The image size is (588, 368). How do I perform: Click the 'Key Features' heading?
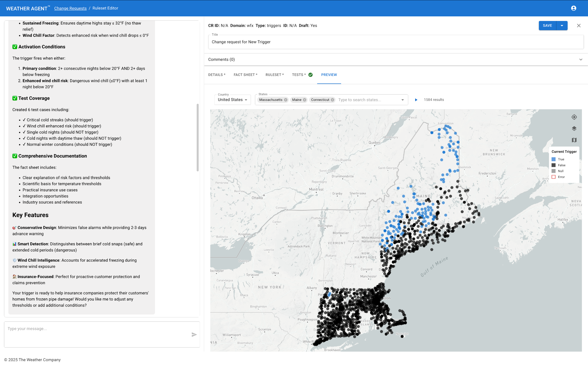coord(30,215)
